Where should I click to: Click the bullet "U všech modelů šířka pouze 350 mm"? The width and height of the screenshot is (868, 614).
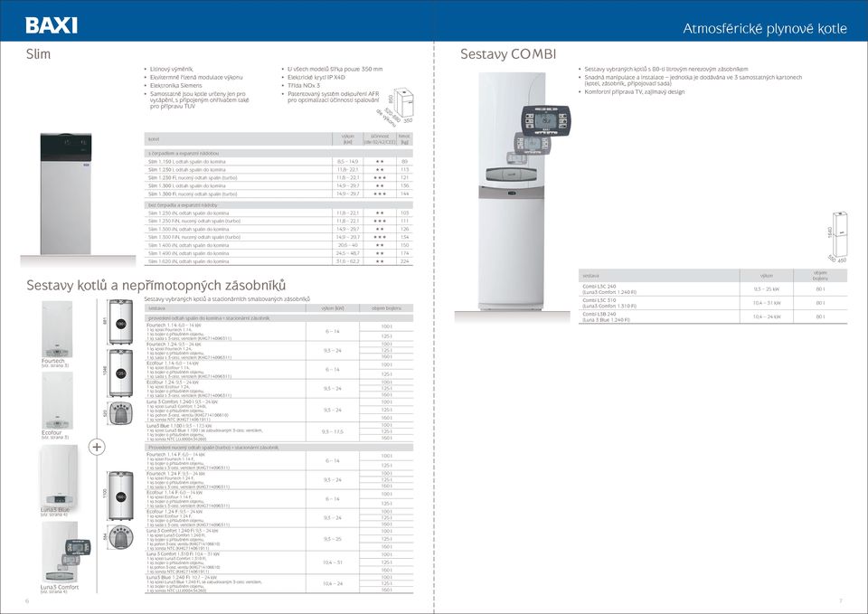tap(335, 70)
